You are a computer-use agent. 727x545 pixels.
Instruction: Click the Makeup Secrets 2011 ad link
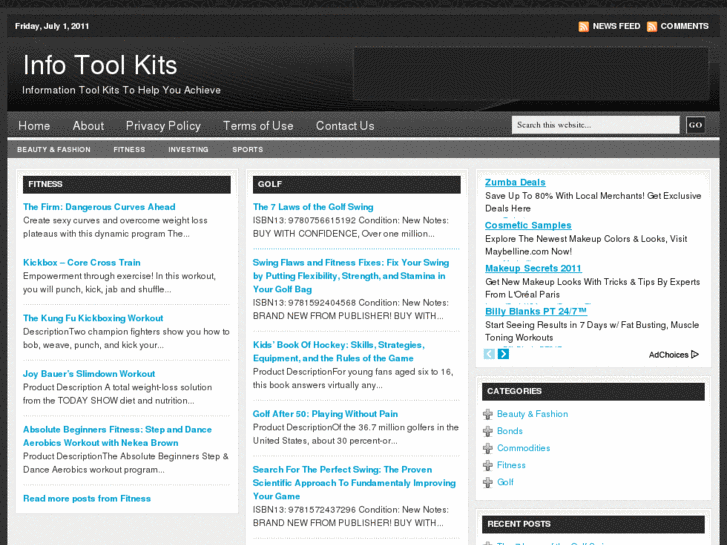point(533,268)
